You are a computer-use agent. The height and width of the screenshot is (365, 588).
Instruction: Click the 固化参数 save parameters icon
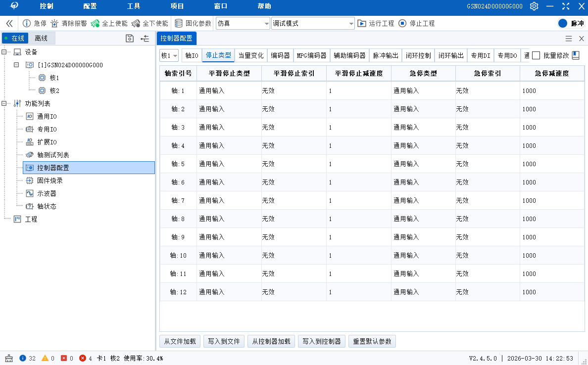point(179,23)
